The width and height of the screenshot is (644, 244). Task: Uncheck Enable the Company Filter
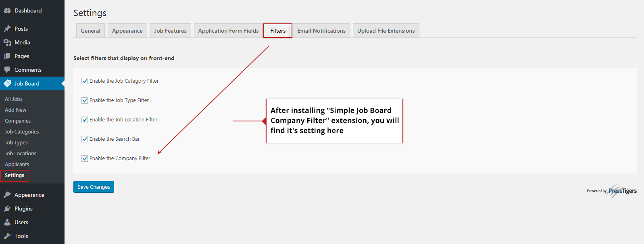pos(85,158)
